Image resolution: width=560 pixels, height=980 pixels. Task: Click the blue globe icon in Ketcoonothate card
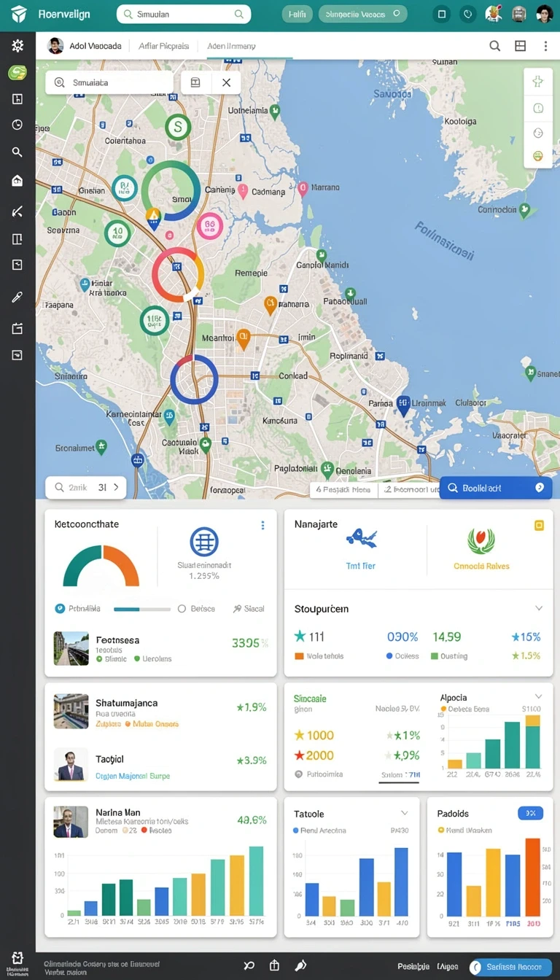pos(204,542)
